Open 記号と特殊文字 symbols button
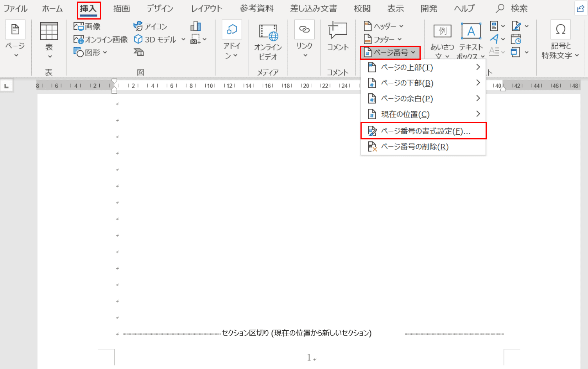This screenshot has height=369, width=588. (561, 40)
